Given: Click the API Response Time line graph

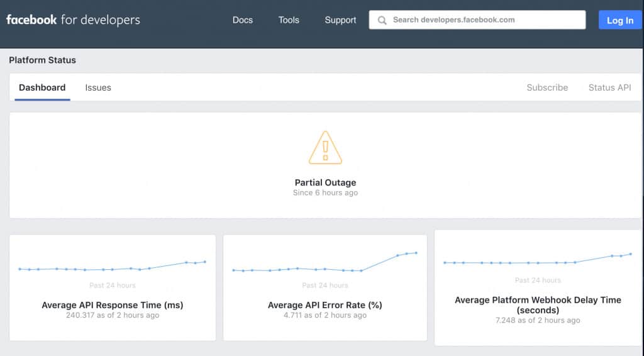Looking at the screenshot, I should coord(112,267).
